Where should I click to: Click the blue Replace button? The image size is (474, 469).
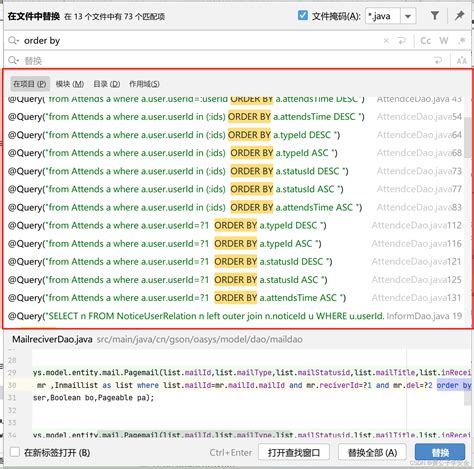440,453
